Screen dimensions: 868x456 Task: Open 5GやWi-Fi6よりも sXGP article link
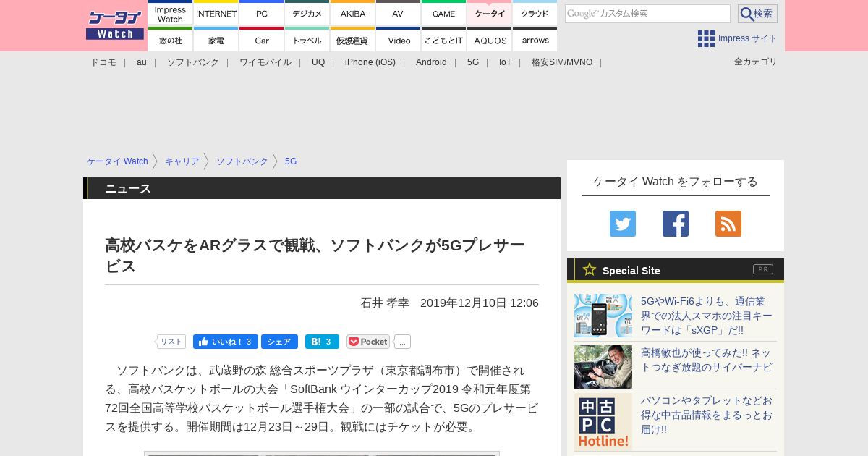(707, 316)
